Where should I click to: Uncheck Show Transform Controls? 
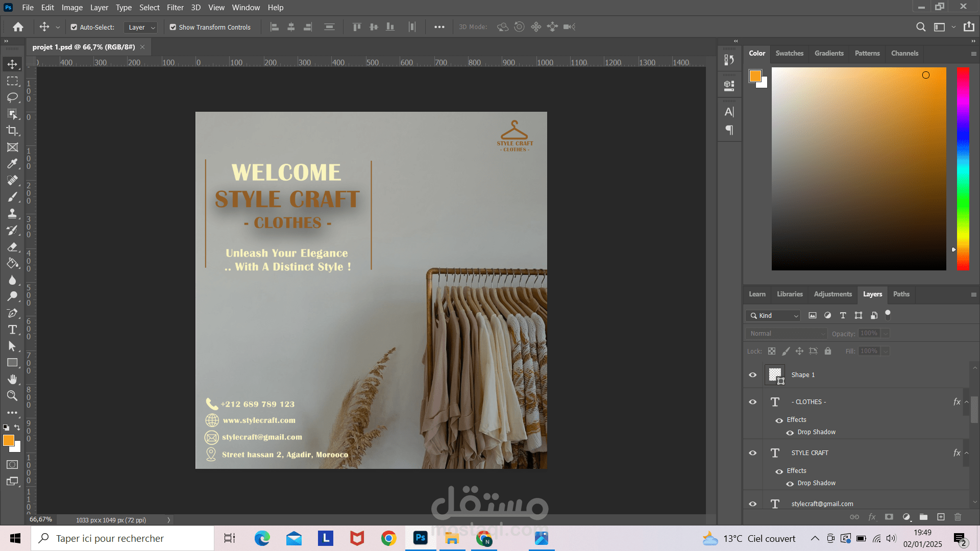coord(173,27)
